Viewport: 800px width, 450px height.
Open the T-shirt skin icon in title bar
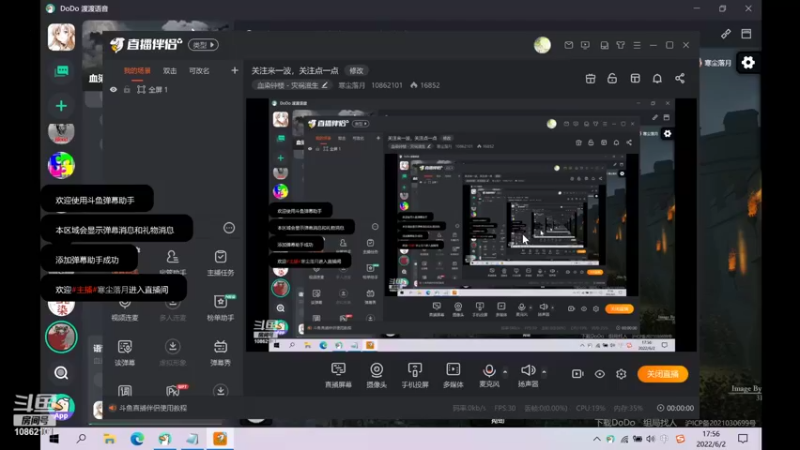click(620, 45)
